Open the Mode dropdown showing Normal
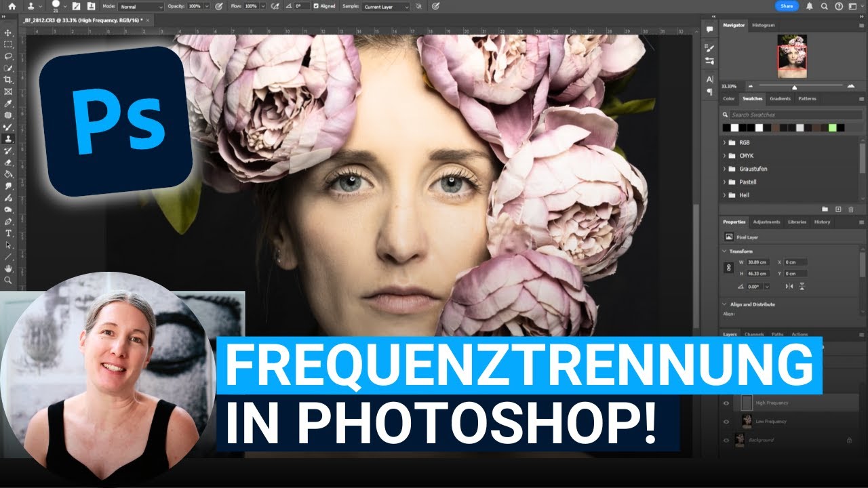This screenshot has height=488, width=868. coord(141,6)
